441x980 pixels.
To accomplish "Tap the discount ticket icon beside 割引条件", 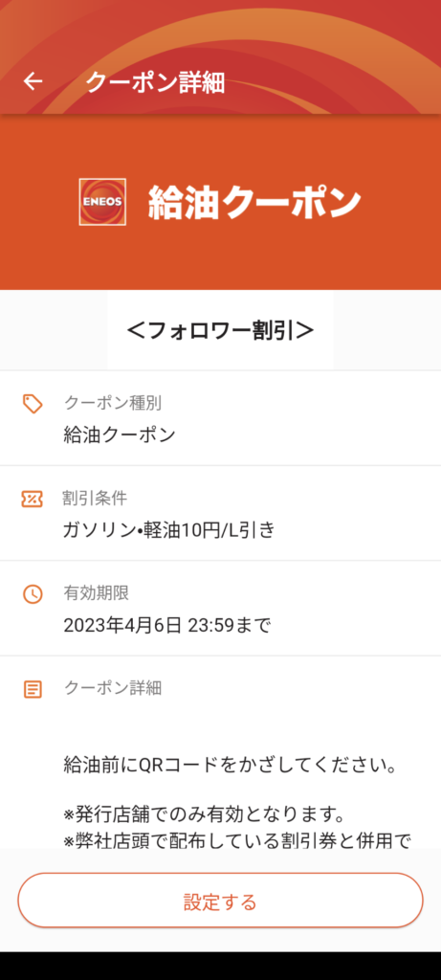I will (33, 499).
